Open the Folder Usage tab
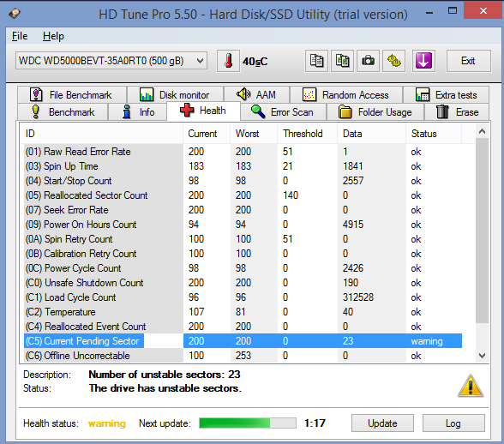 [x=375, y=112]
